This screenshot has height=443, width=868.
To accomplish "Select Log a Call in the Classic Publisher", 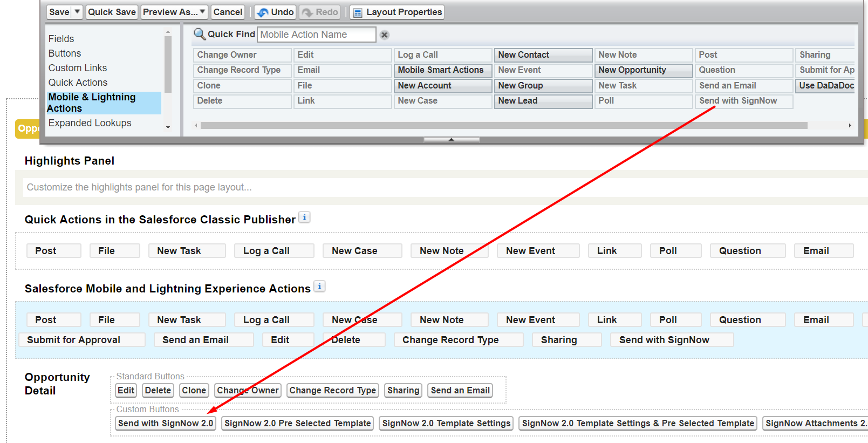I will (274, 251).
